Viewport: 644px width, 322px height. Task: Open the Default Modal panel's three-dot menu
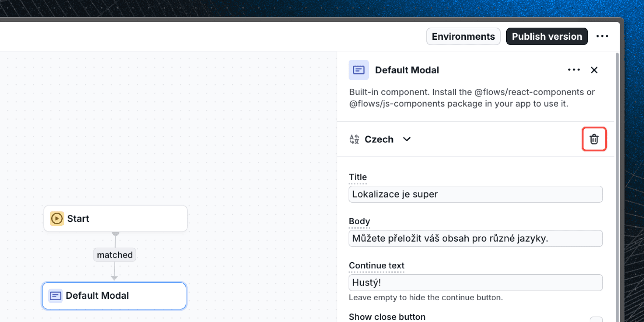click(574, 70)
